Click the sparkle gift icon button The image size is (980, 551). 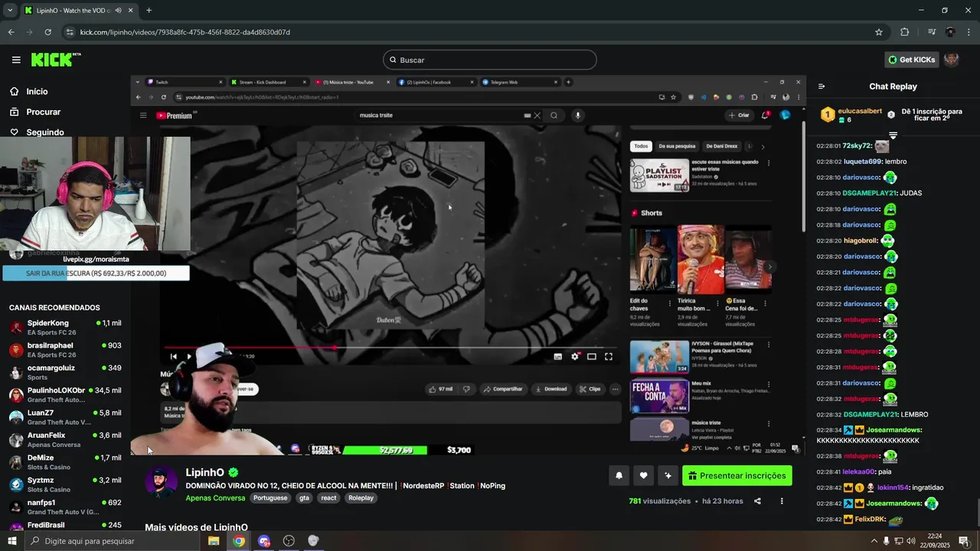668,475
